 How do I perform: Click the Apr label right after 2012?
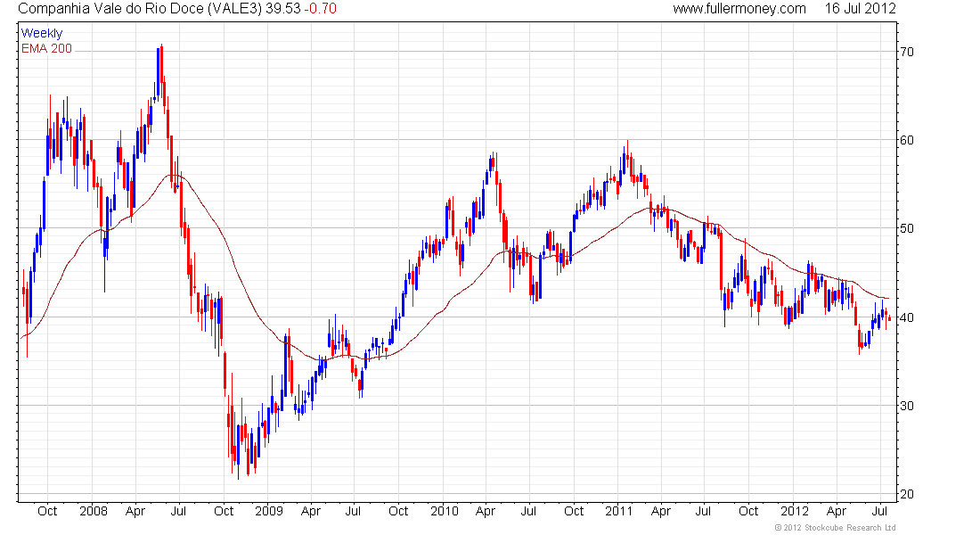837,511
